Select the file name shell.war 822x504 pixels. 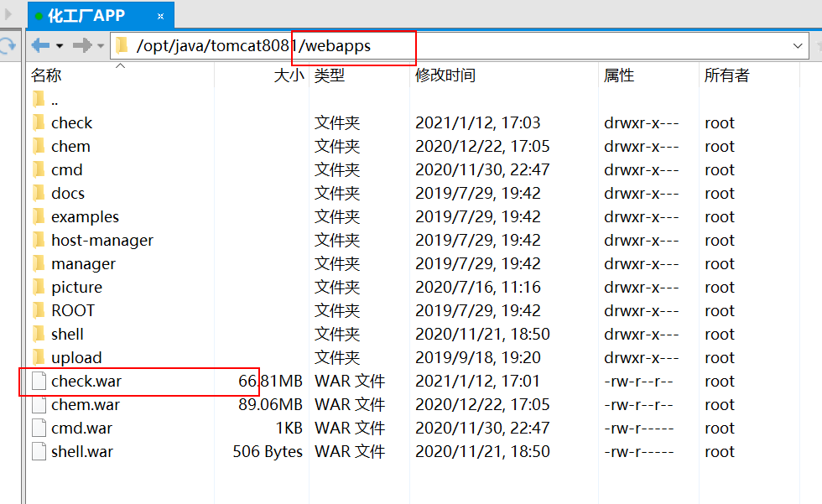tap(82, 452)
